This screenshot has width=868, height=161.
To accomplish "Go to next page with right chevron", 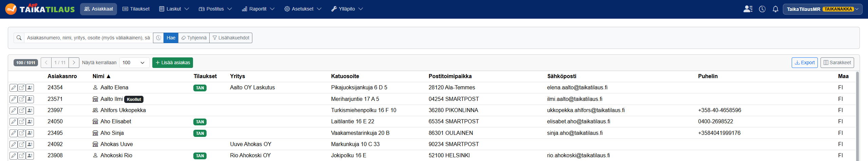I will 74,62.
